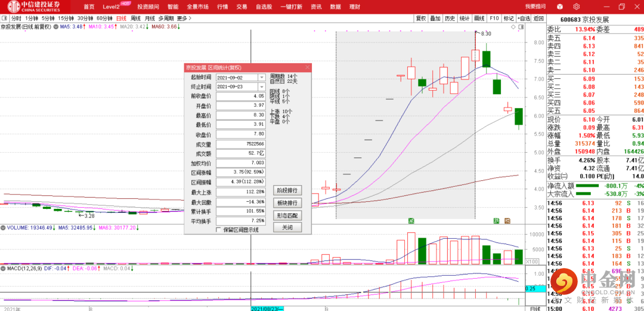
Task: Click the 我要提问 help link
Action: pyautogui.click(x=535, y=6)
